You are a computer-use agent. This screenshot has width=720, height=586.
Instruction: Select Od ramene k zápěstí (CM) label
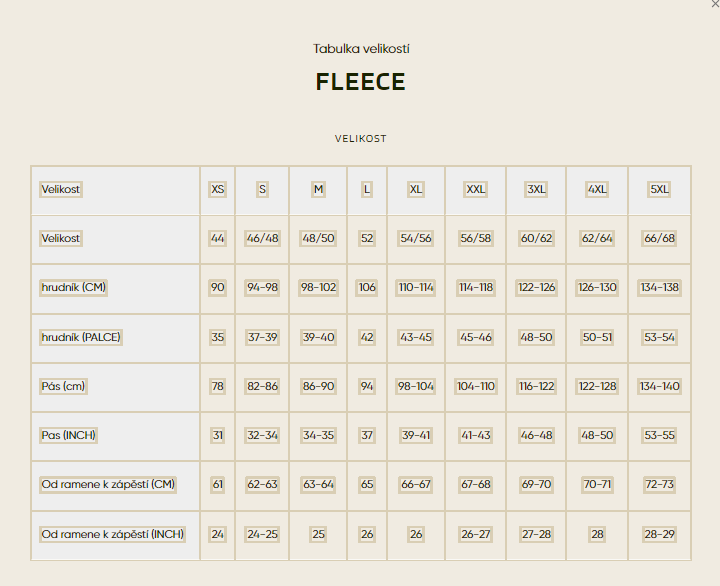click(x=108, y=485)
